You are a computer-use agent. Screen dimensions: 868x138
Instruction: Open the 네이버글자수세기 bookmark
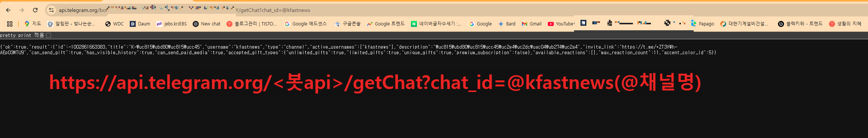pyautogui.click(x=436, y=24)
